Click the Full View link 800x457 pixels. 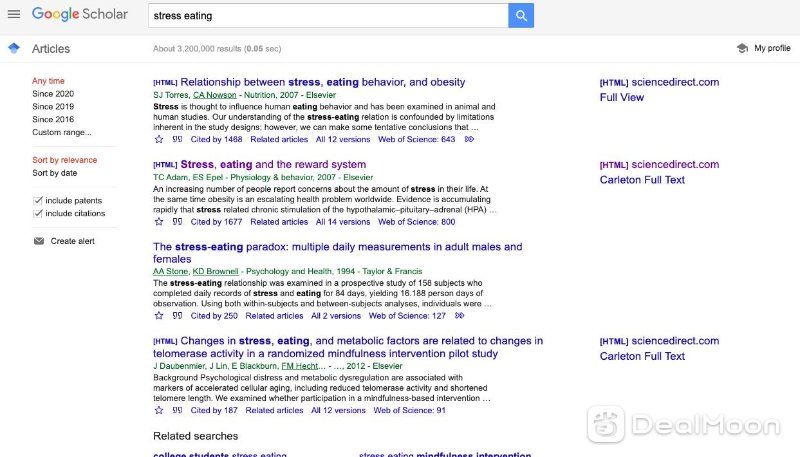(x=622, y=97)
